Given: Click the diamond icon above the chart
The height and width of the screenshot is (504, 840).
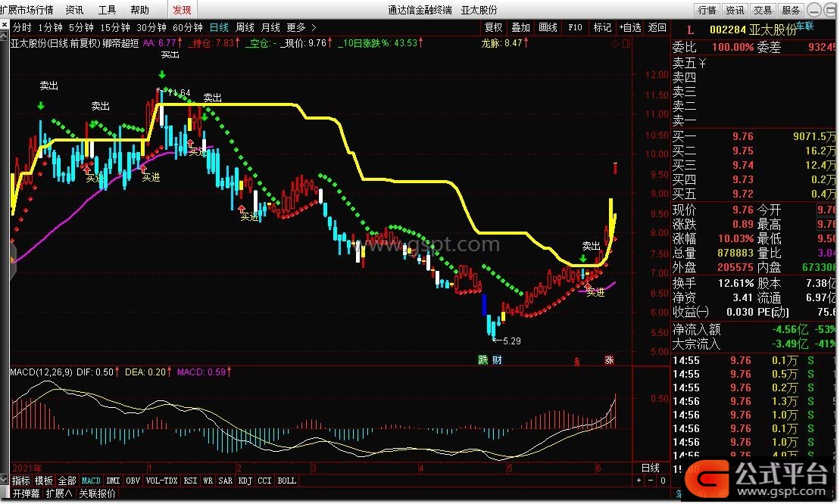Looking at the screenshot, I should [615, 44].
